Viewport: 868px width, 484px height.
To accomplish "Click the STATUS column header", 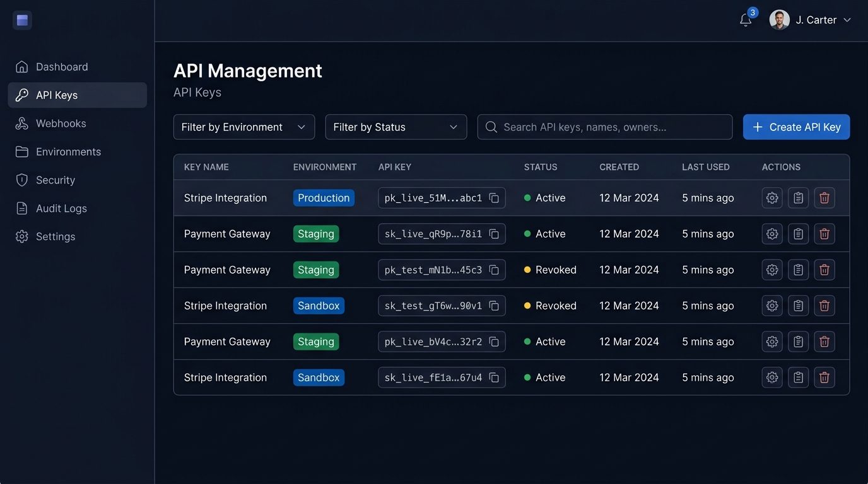I will pyautogui.click(x=541, y=167).
